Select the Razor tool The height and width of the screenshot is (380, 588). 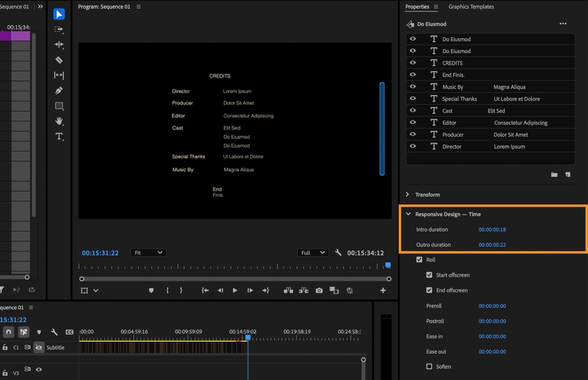pos(59,60)
